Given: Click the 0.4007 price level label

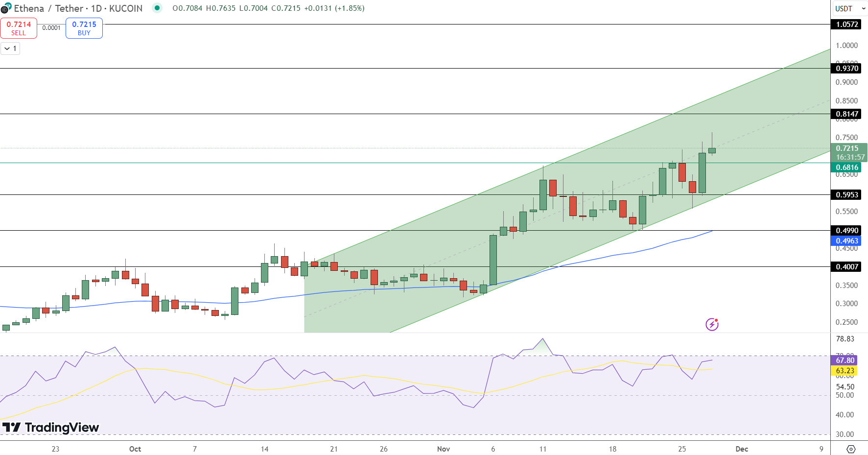Looking at the screenshot, I should point(846,267).
